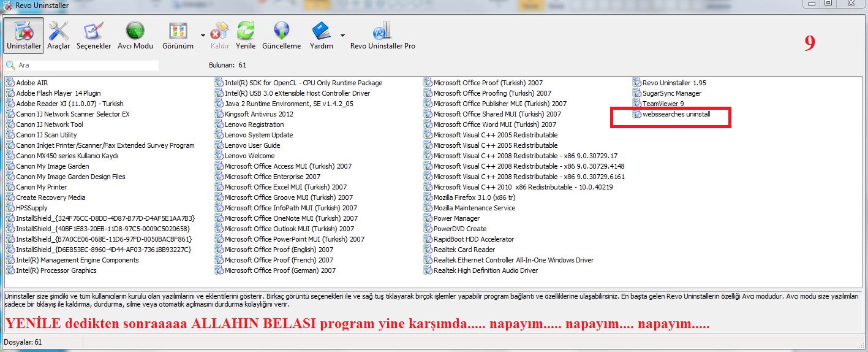
Task: Select Microsoft Office PowerPoint MUI (Turkish) 2007
Action: click(x=290, y=239)
